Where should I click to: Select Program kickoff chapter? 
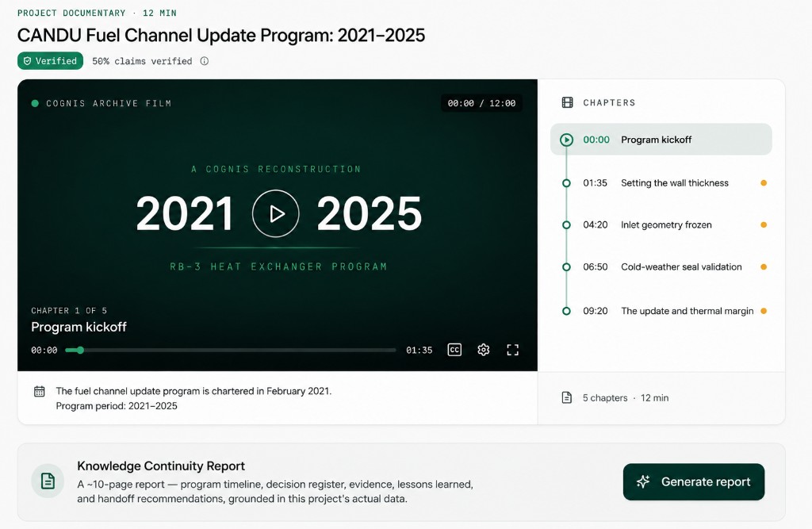click(661, 140)
